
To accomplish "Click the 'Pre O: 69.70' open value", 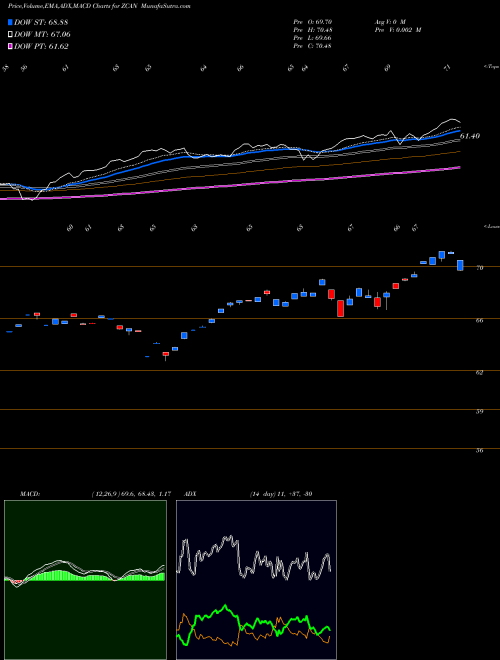I will coord(312,22).
